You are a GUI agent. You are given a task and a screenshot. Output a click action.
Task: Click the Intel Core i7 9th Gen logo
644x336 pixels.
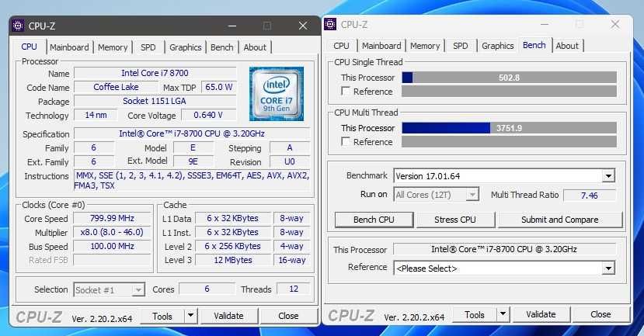tap(277, 94)
